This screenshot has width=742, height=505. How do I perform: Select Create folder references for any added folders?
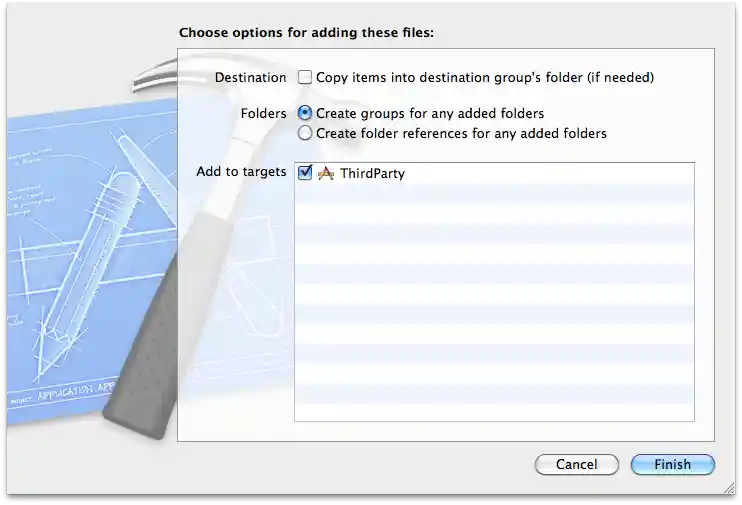coord(305,133)
